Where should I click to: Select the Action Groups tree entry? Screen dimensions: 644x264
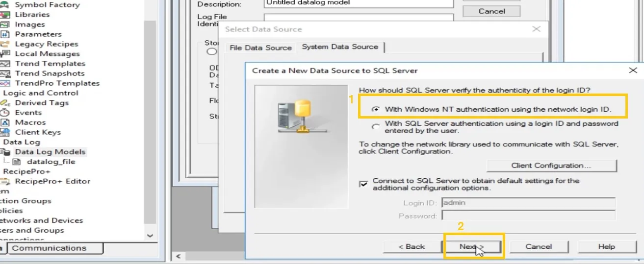pyautogui.click(x=26, y=201)
